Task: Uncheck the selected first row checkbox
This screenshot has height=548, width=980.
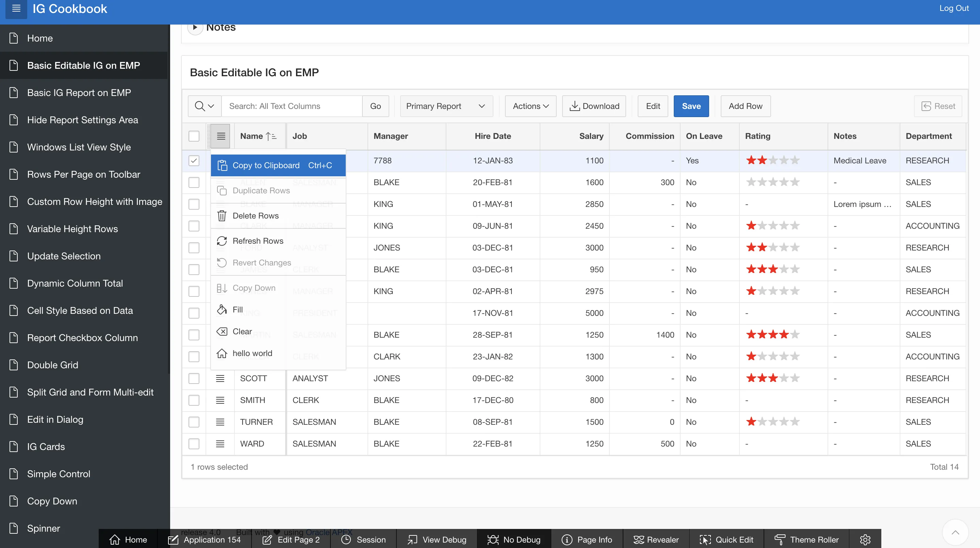Action: click(194, 161)
